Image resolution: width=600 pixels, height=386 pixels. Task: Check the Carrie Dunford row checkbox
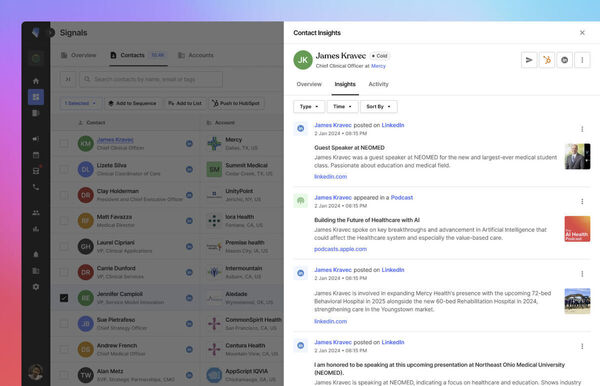64,272
